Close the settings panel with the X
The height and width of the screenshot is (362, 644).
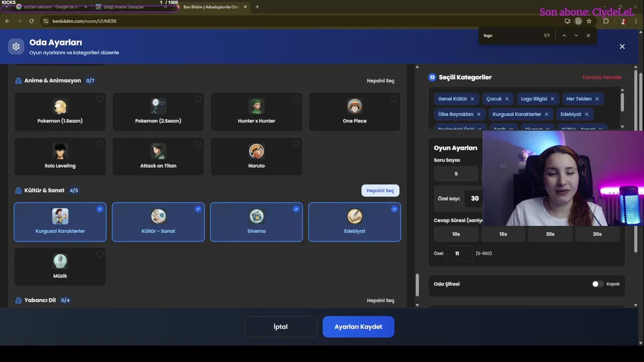pos(622,46)
